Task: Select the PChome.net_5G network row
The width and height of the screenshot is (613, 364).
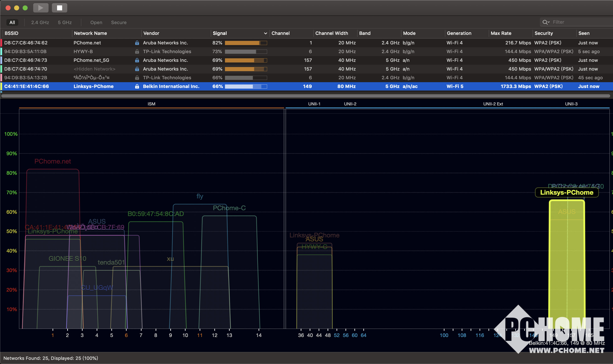Action: [306, 60]
